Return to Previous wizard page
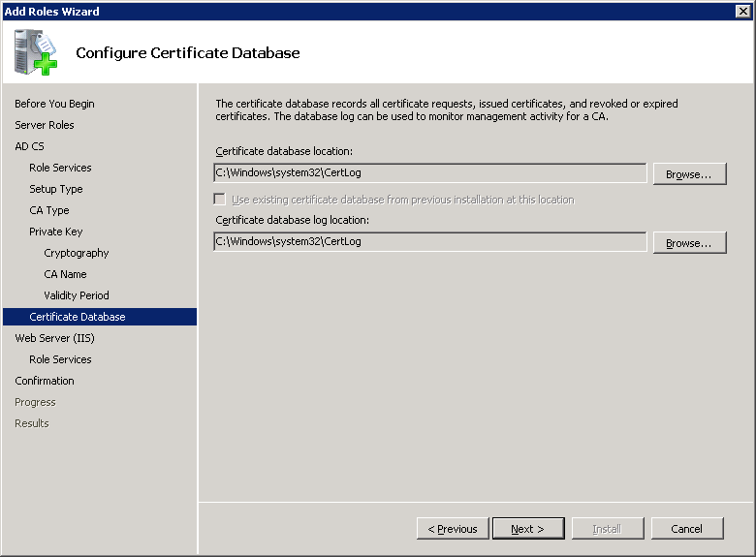 point(453,529)
